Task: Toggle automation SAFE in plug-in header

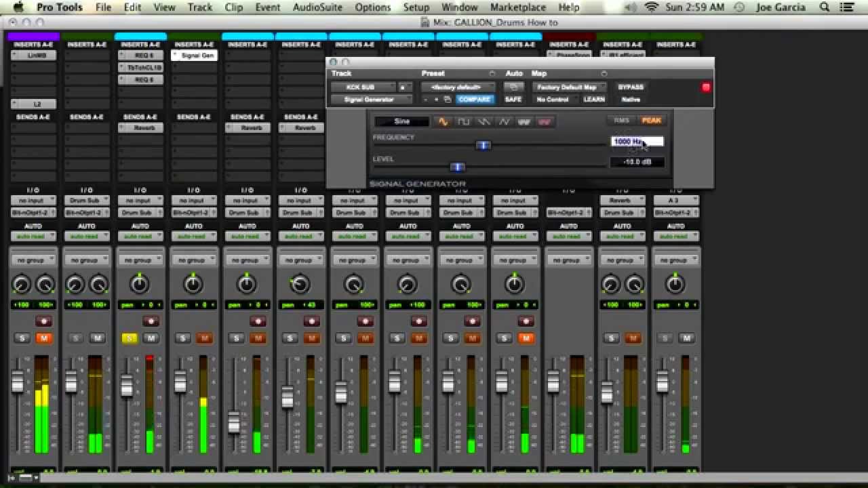Action: point(513,100)
